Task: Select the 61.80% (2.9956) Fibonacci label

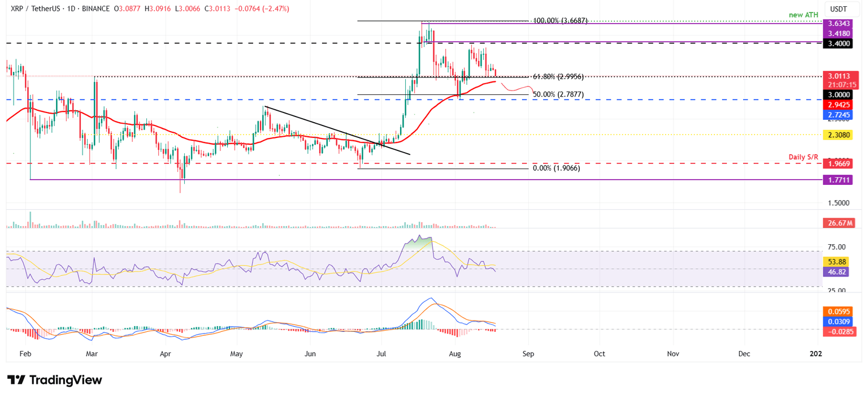Action: click(x=559, y=75)
